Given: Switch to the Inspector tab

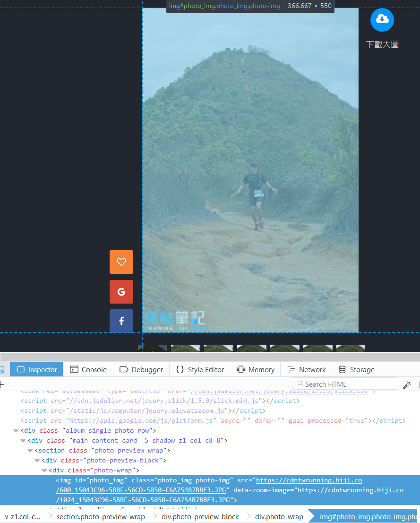Looking at the screenshot, I should (x=36, y=370).
